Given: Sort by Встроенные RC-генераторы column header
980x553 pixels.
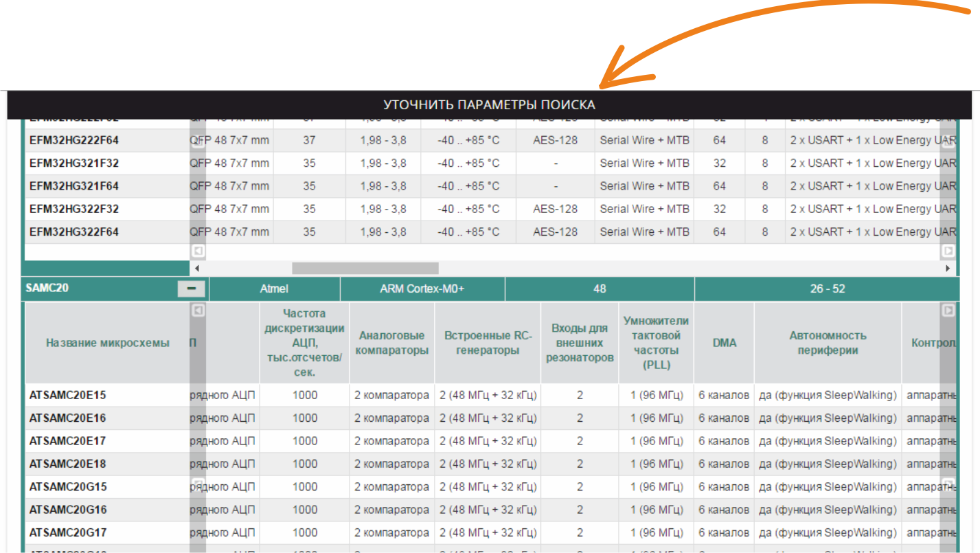Looking at the screenshot, I should click(488, 343).
